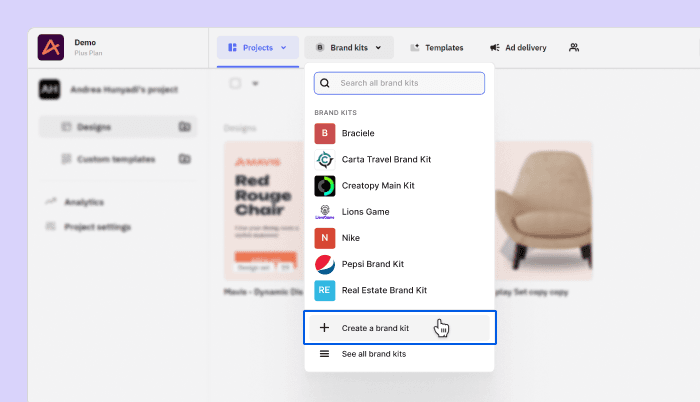The image size is (700, 402).
Task: Open the Templates tab
Action: [436, 47]
